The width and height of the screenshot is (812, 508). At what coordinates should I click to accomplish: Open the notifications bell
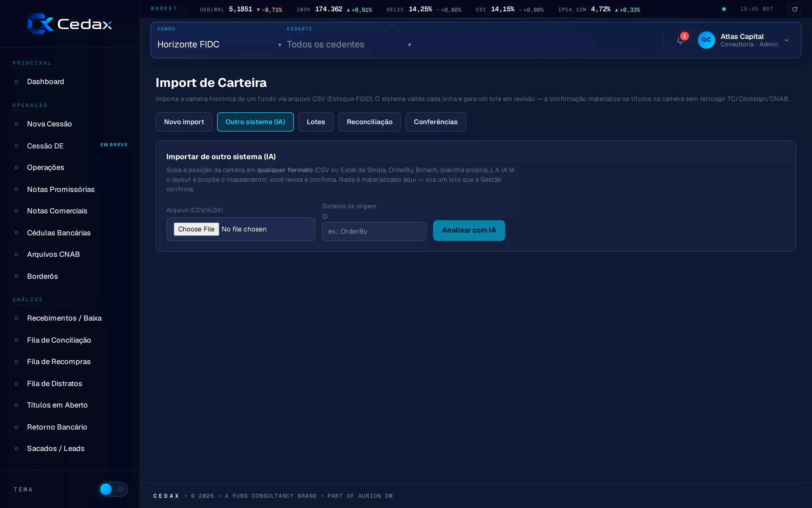[x=680, y=40]
